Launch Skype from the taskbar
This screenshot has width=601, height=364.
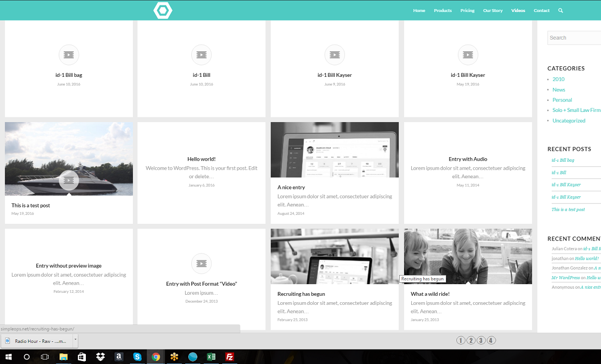tap(137, 357)
